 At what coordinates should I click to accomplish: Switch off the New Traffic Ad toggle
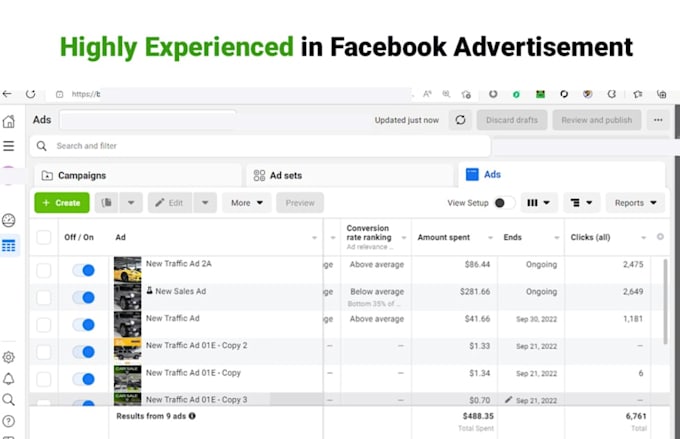(84, 324)
